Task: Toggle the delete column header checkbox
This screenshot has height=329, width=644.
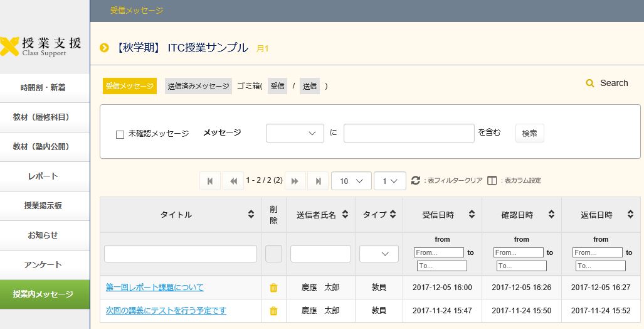Action: click(273, 254)
